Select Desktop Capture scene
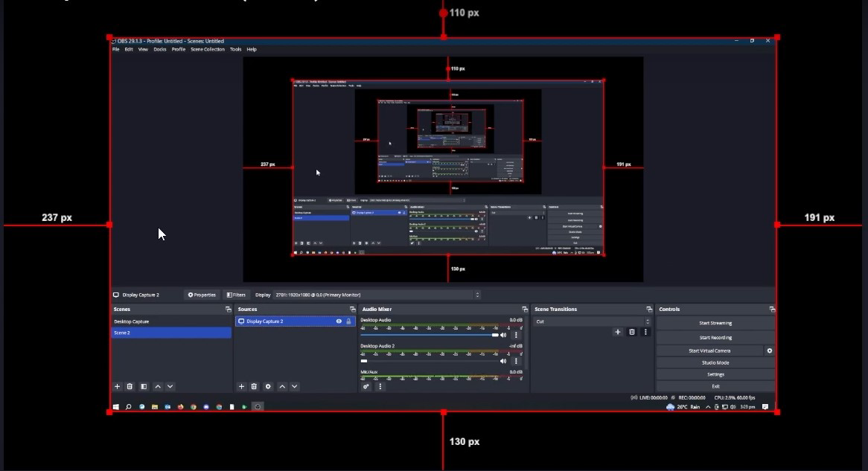 (171, 321)
